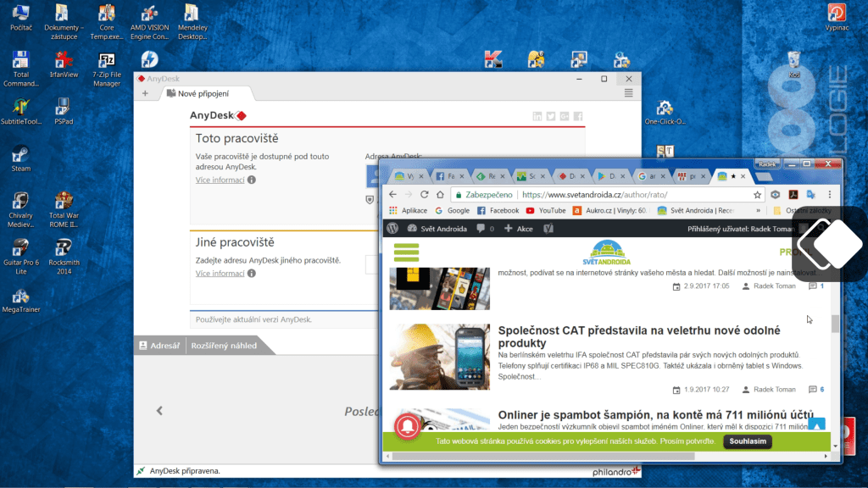
Task: Click comment count bubble in admin bar
Action: (485, 229)
